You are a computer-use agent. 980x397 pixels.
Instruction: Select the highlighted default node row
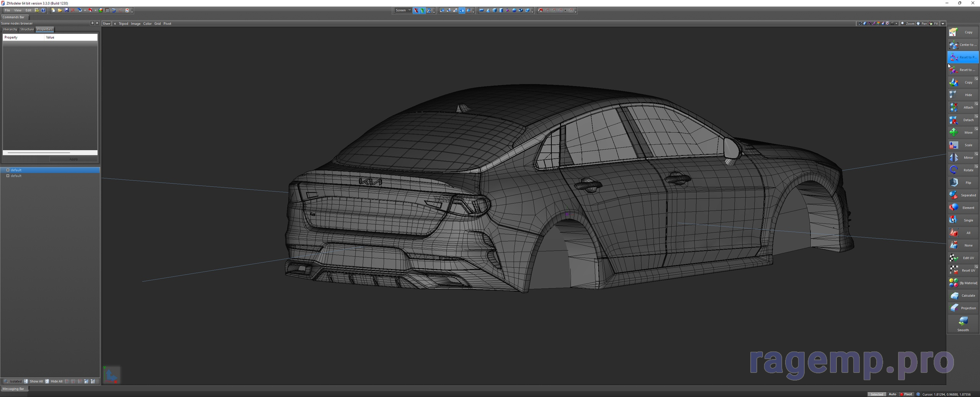pyautogui.click(x=50, y=170)
